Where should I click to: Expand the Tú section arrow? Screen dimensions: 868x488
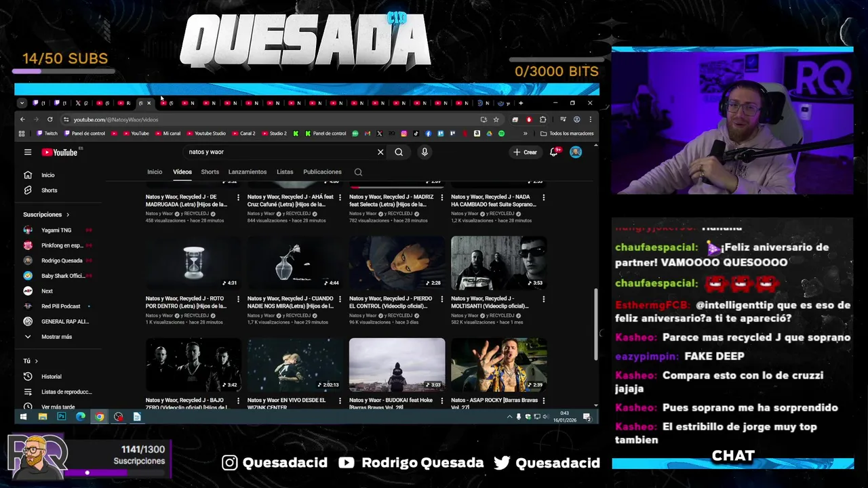tap(36, 361)
